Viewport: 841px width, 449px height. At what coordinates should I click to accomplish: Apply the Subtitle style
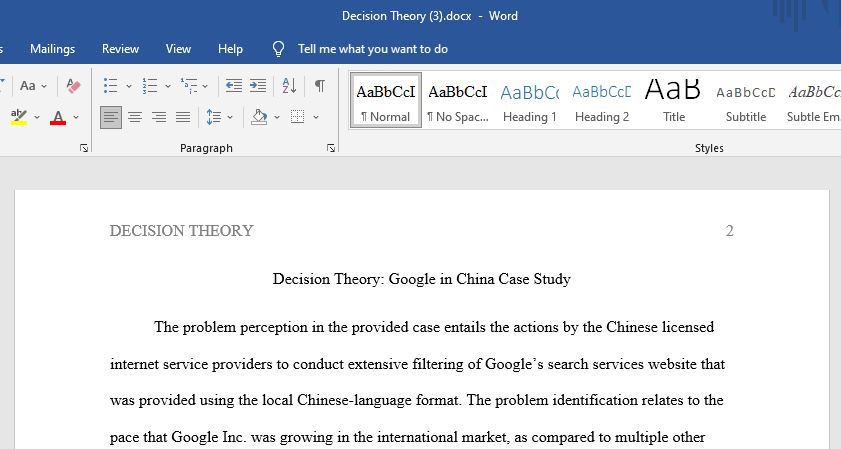[x=746, y=100]
